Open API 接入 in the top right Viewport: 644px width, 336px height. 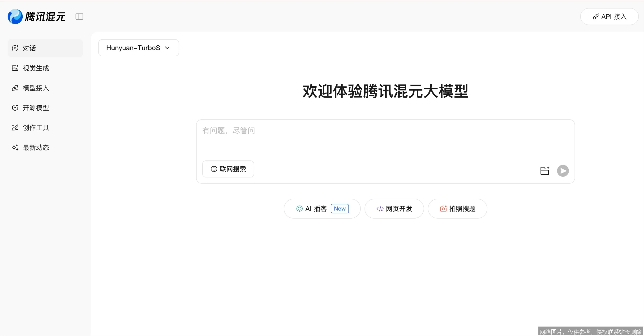coord(609,17)
